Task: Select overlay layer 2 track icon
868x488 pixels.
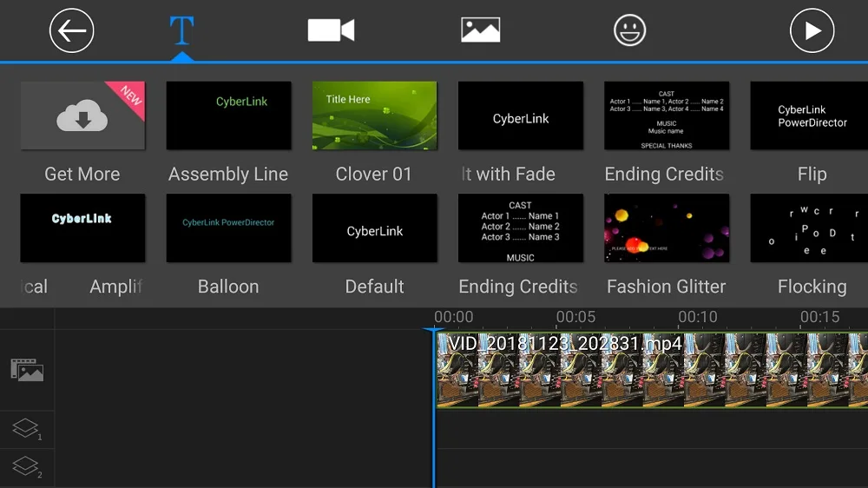Action: click(x=27, y=467)
